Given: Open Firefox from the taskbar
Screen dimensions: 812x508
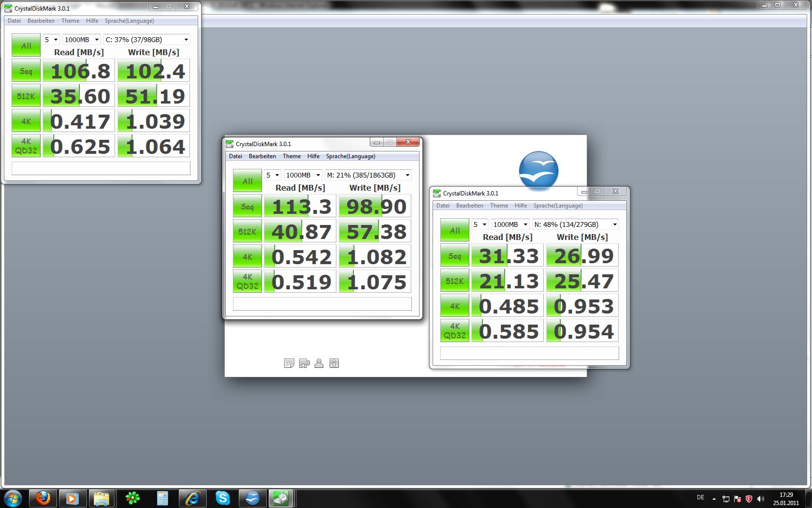Looking at the screenshot, I should pyautogui.click(x=43, y=498).
